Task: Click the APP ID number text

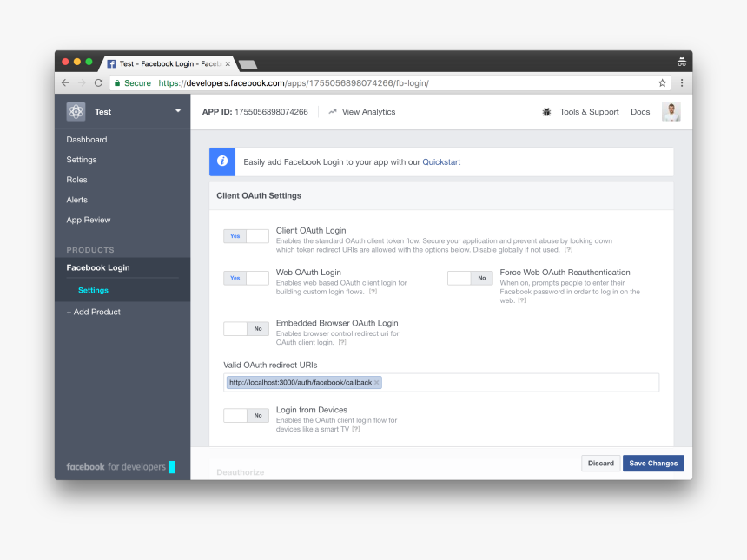Action: (271, 112)
